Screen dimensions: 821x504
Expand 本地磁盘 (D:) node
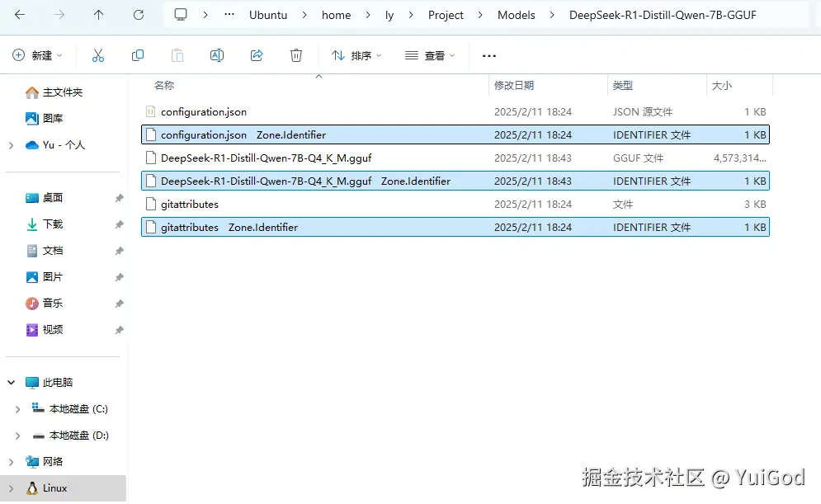(17, 435)
